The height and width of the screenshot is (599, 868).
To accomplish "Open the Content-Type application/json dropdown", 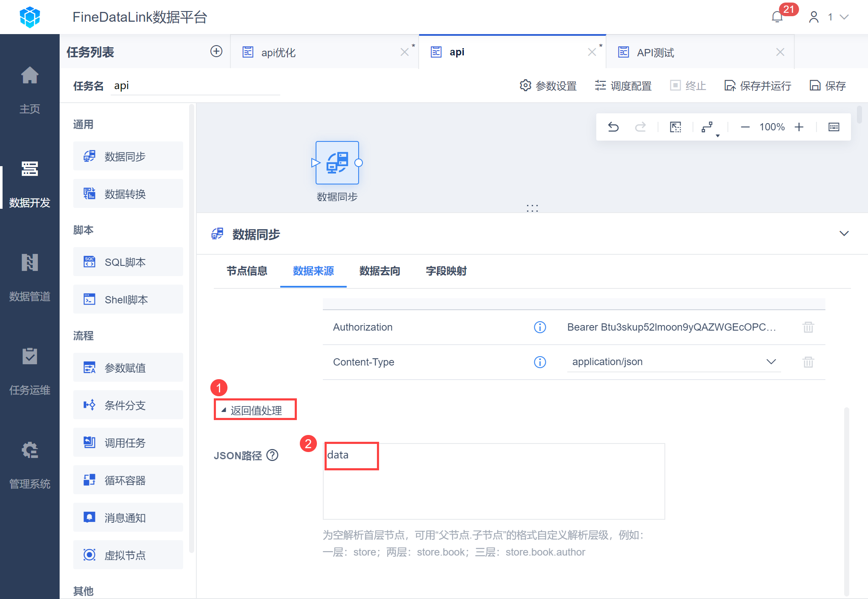I will tap(673, 362).
